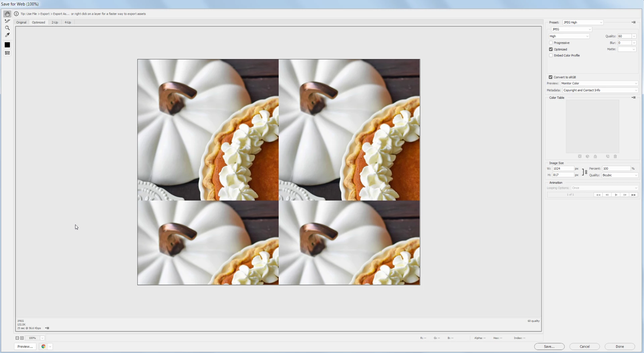
Task: Open the compression quality dropdown showing High
Action: [x=569, y=36]
